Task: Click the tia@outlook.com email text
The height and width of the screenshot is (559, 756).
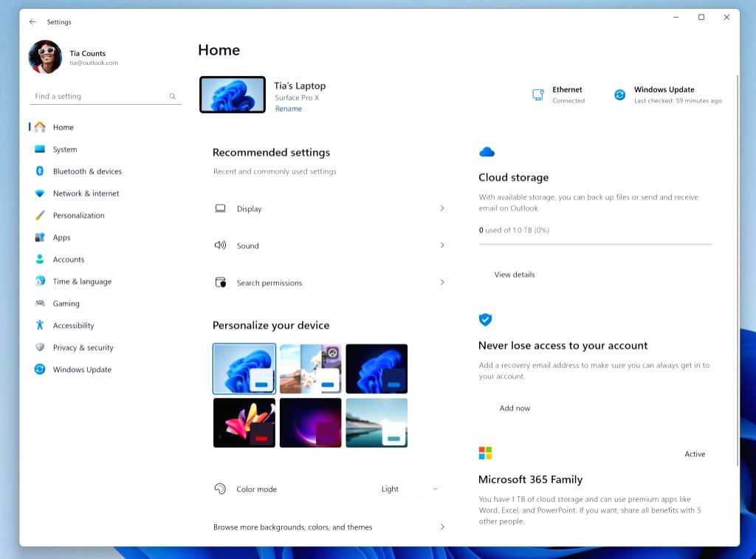Action: point(94,63)
